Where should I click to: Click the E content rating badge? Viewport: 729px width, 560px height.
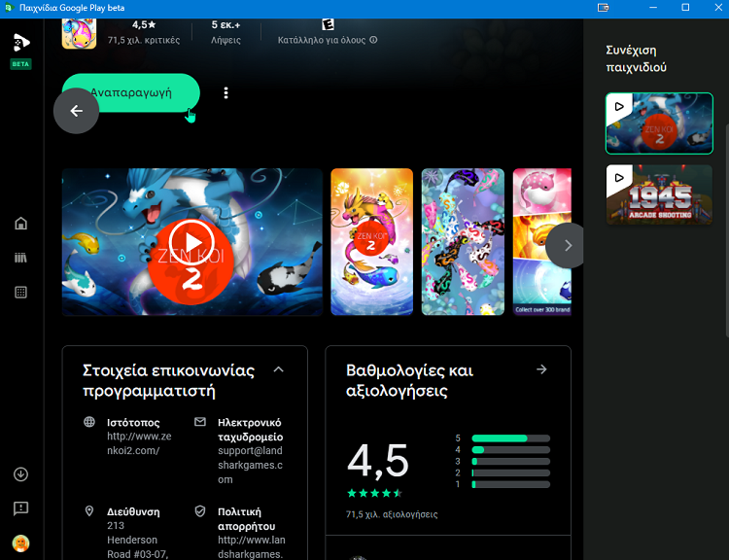click(328, 24)
